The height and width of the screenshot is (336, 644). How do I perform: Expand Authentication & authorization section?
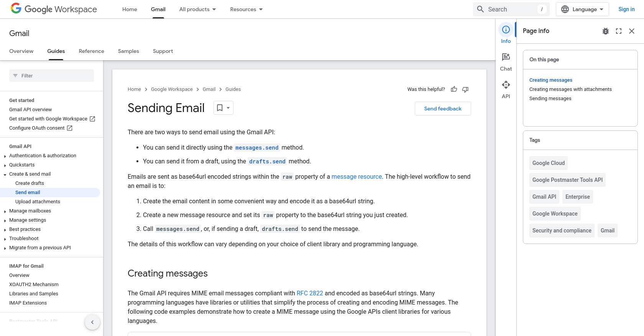point(5,156)
